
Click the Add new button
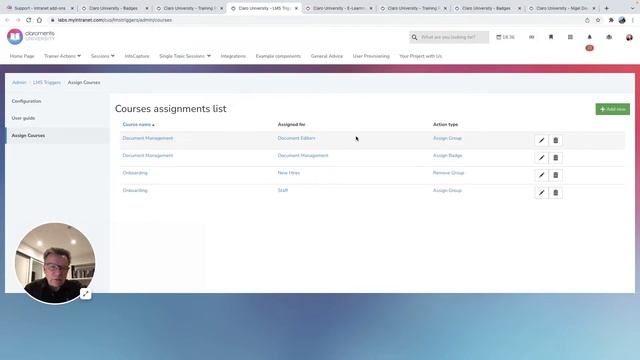[x=612, y=109]
